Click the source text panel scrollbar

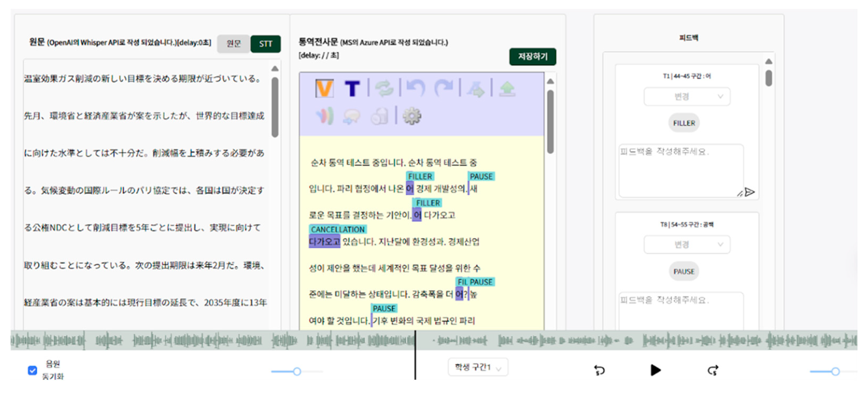[x=275, y=107]
